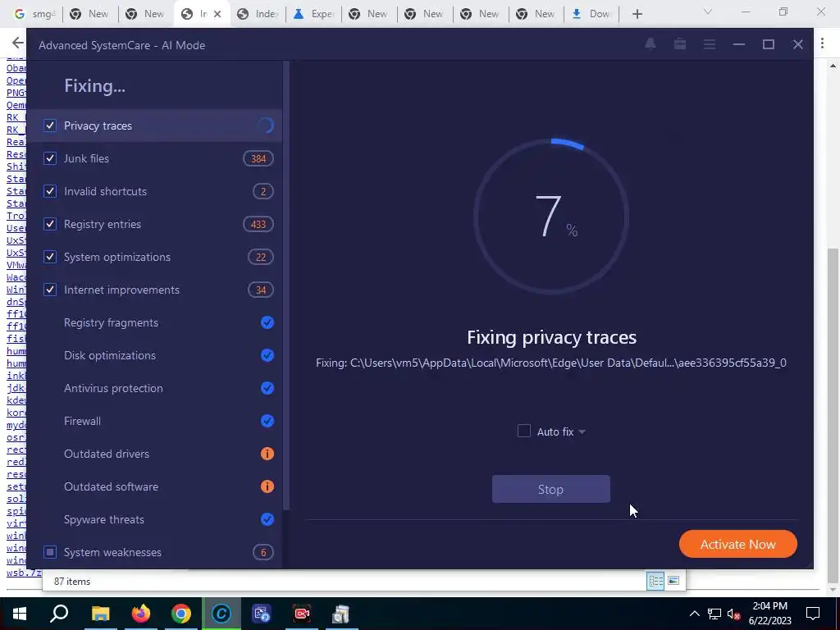Click the Registry entries 433 count badge
840x630 pixels.
click(258, 224)
